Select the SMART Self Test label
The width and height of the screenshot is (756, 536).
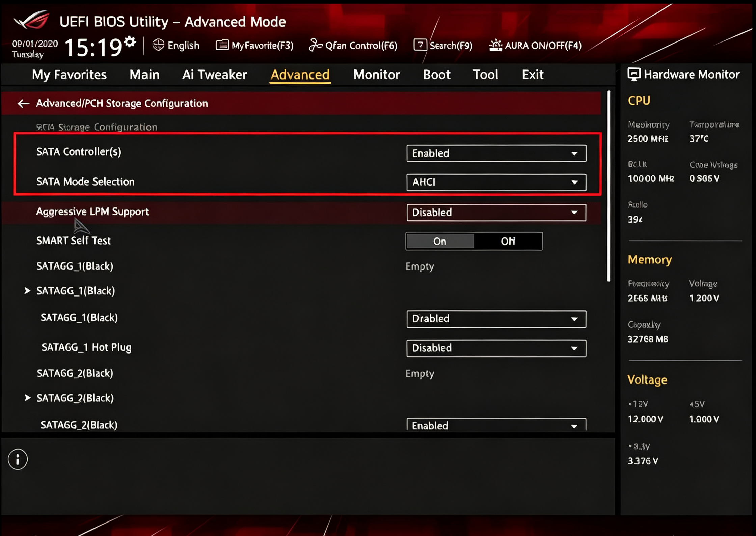pos(74,241)
